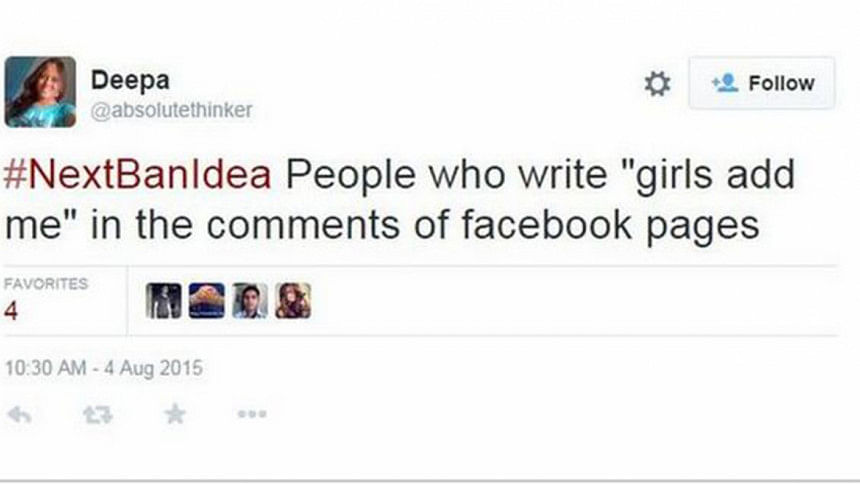Favorite the tweet with the star icon

(x=175, y=413)
